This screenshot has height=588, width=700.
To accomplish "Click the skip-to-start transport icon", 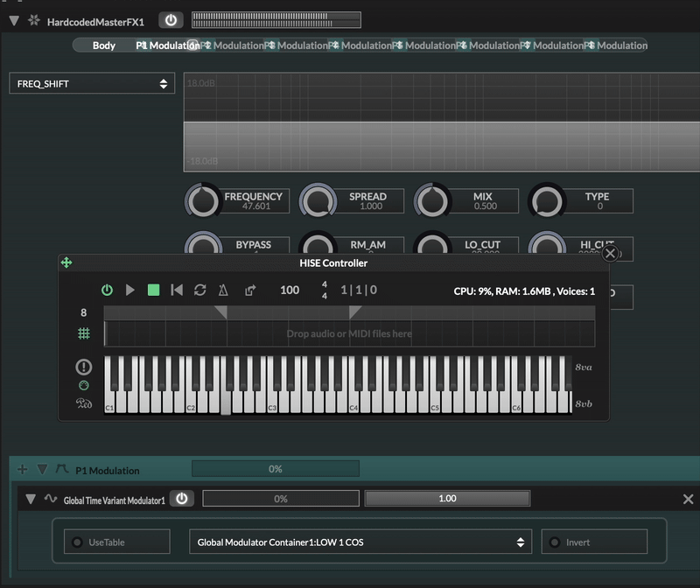I will 177,290.
